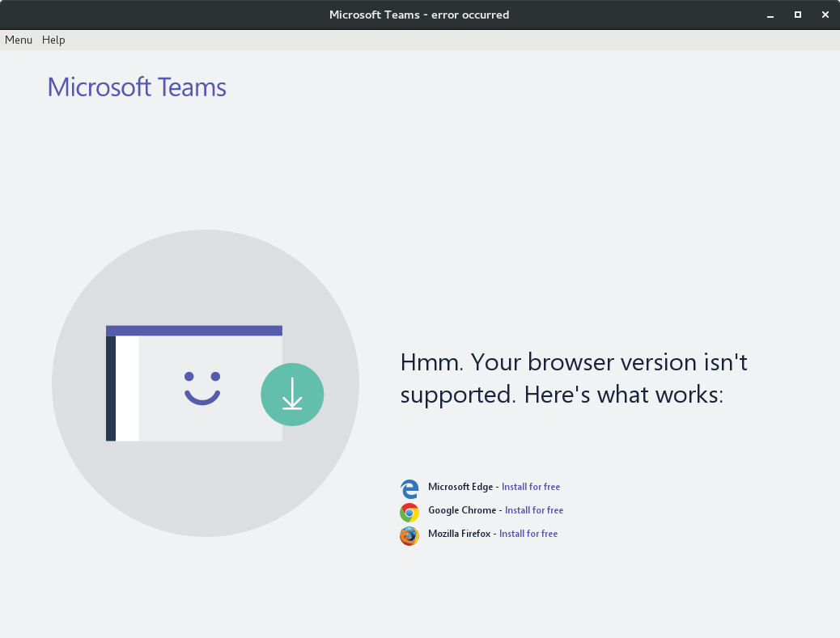Click the Google Chrome label text
Image resolution: width=840 pixels, height=638 pixels.
462,510
